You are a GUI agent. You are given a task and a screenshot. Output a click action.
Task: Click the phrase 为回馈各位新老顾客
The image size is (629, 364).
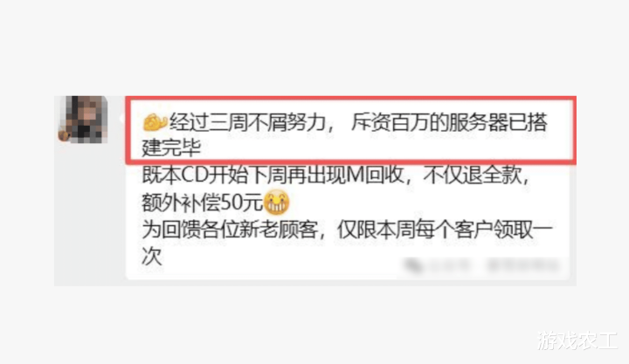click(x=230, y=230)
